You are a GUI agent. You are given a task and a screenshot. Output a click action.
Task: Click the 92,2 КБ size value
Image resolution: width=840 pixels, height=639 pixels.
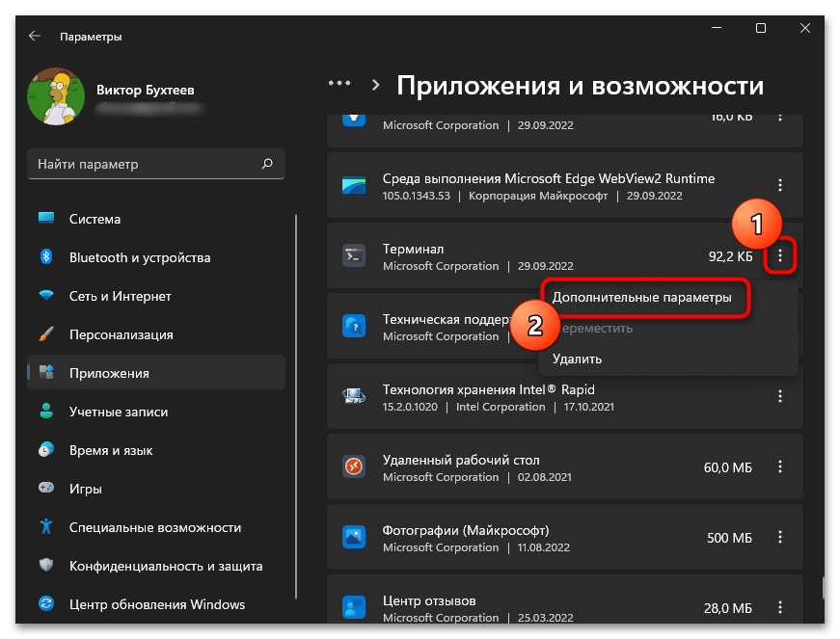tap(731, 256)
